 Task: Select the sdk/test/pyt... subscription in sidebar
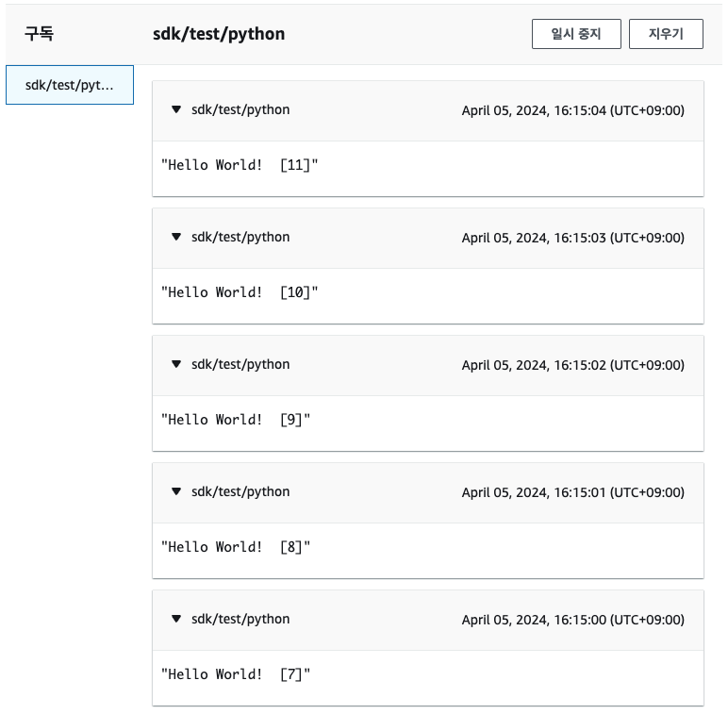pos(70,85)
